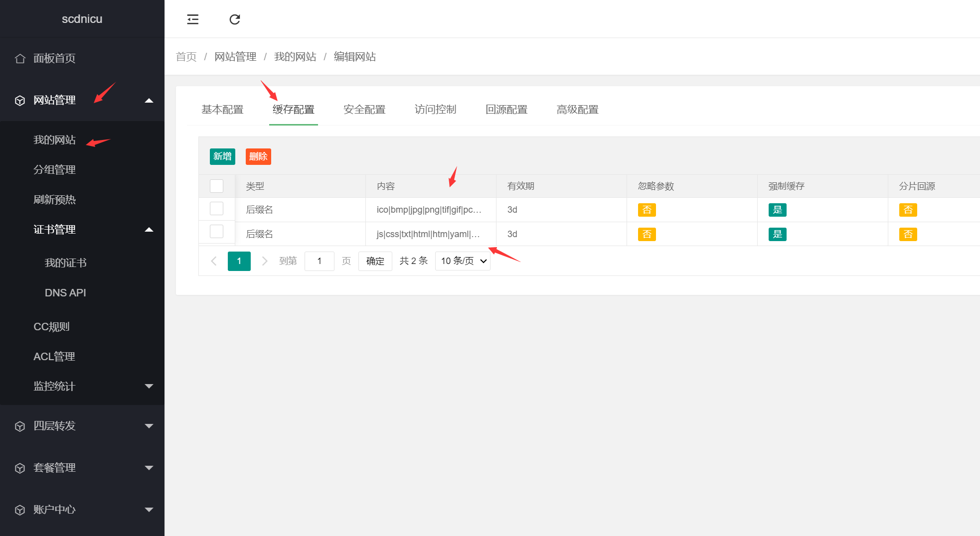
Task: Click the page number input field
Action: point(319,261)
